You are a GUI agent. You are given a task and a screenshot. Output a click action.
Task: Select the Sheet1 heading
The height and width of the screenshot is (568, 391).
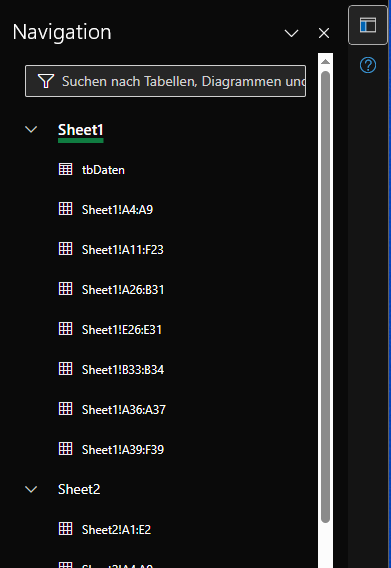point(80,130)
